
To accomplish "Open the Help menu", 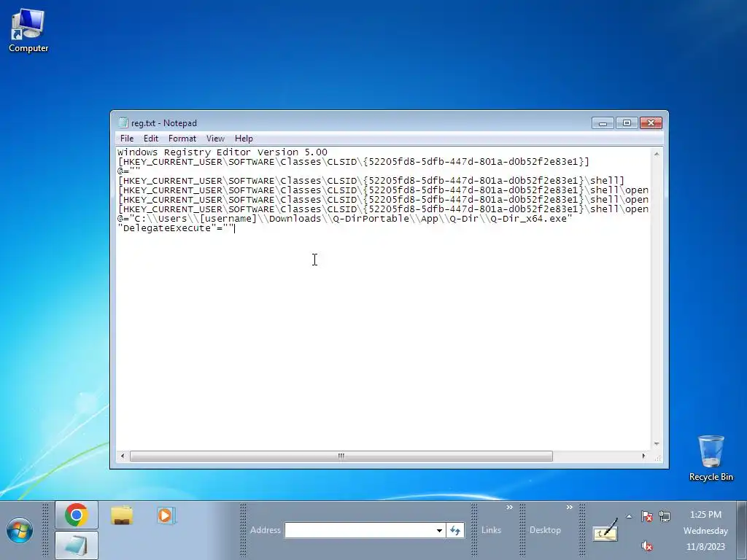I will (244, 139).
